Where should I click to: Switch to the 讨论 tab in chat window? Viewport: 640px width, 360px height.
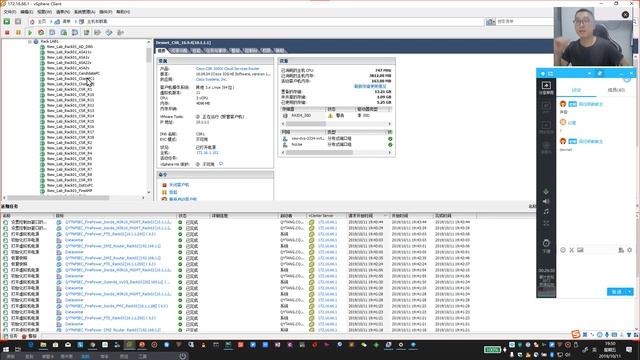pyautogui.click(x=576, y=90)
